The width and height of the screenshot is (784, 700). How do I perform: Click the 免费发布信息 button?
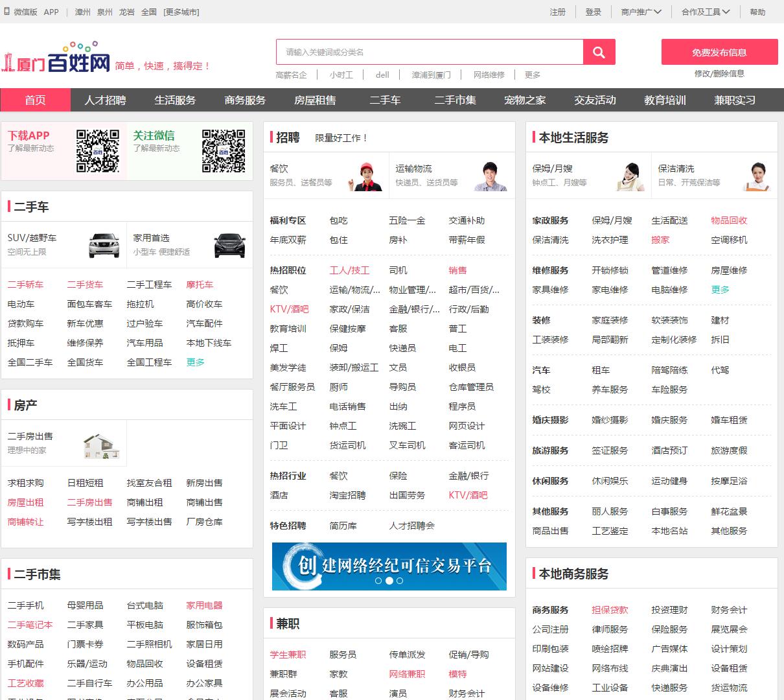pyautogui.click(x=719, y=52)
